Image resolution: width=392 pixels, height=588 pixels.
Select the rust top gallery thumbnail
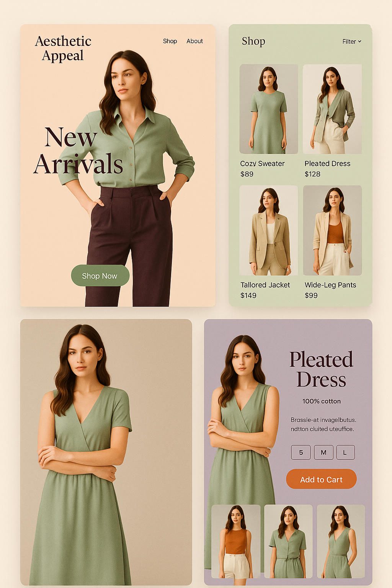[x=236, y=541]
